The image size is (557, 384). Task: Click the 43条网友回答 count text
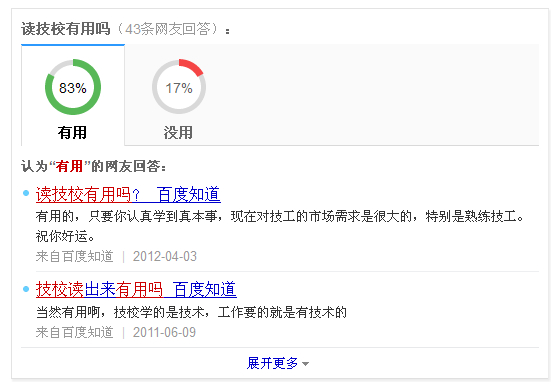pyautogui.click(x=167, y=29)
